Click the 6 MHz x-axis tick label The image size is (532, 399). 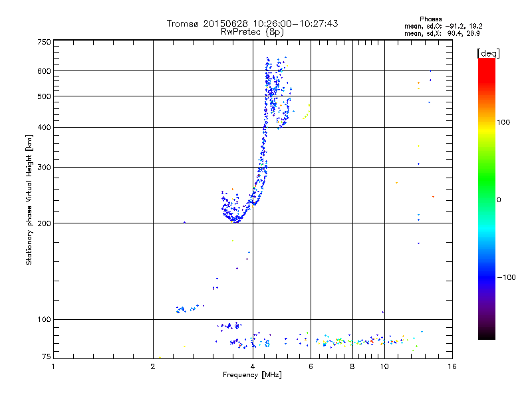pyautogui.click(x=311, y=366)
